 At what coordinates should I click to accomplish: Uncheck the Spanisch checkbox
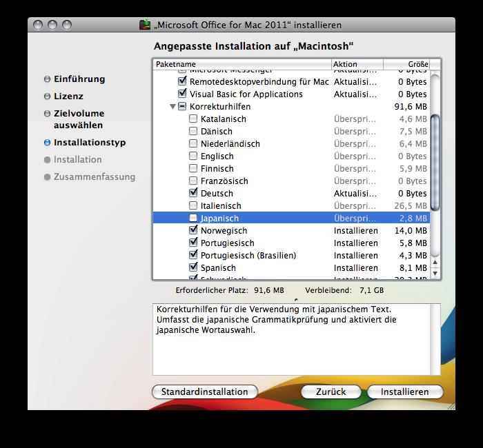pyautogui.click(x=193, y=267)
